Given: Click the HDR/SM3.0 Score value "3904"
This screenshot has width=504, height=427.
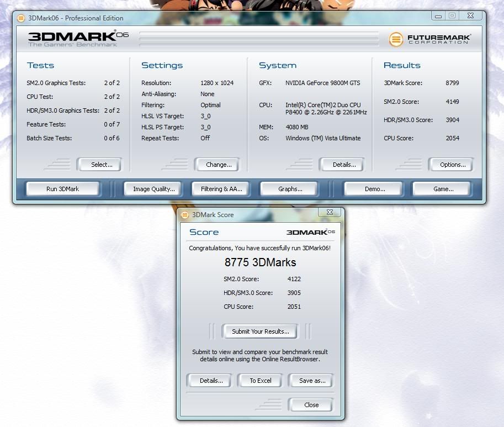Looking at the screenshot, I should click(x=452, y=120).
